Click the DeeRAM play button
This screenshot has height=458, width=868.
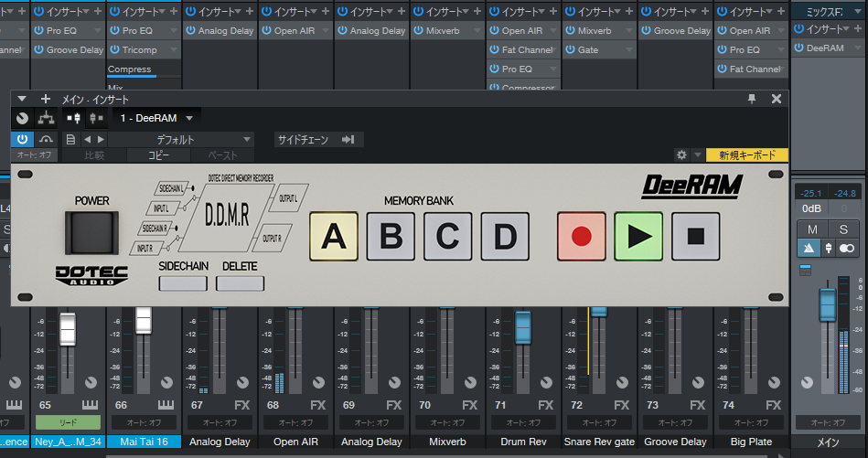(638, 236)
